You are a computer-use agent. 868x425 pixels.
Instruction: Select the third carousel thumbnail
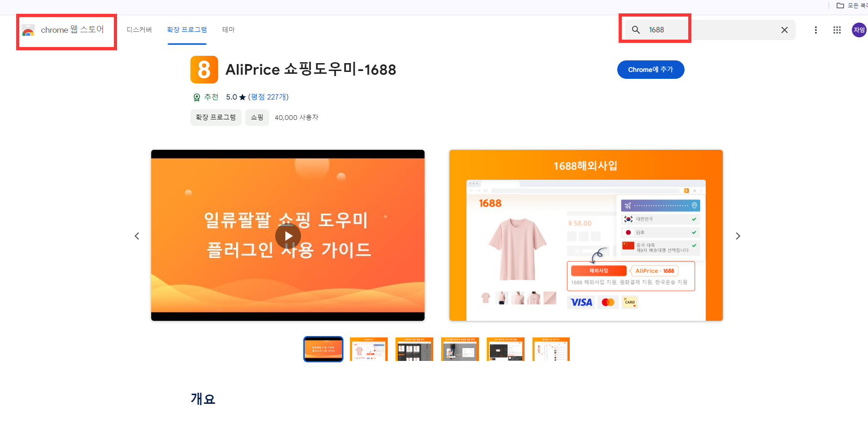point(414,349)
